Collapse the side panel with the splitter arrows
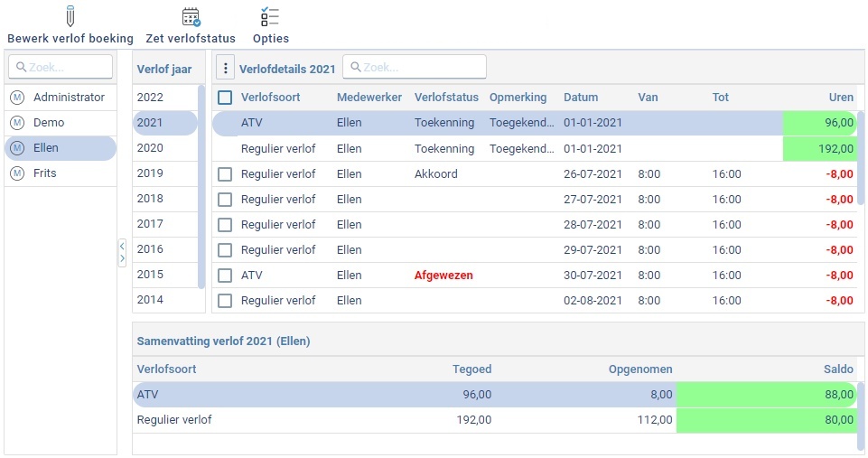The image size is (868, 458). coord(122,253)
